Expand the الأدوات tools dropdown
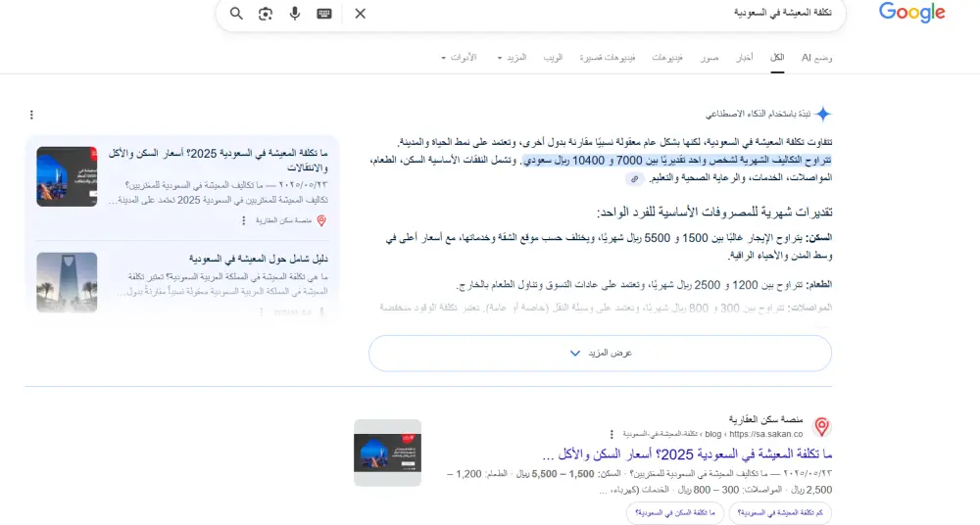The width and height of the screenshot is (980, 525). [x=459, y=58]
